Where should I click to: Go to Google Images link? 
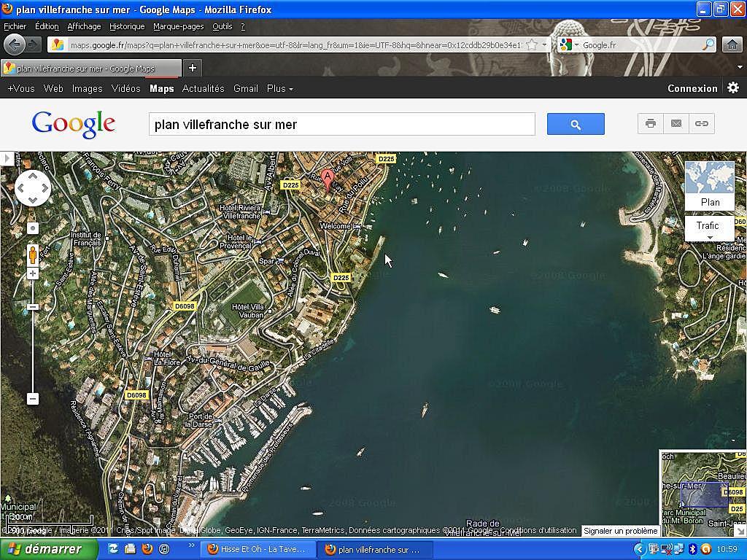coord(88,88)
